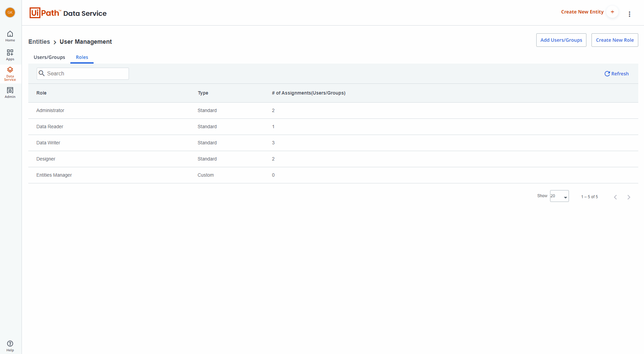Viewport: 644px width, 354px height.
Task: Go to next page arrow
Action: (629, 197)
